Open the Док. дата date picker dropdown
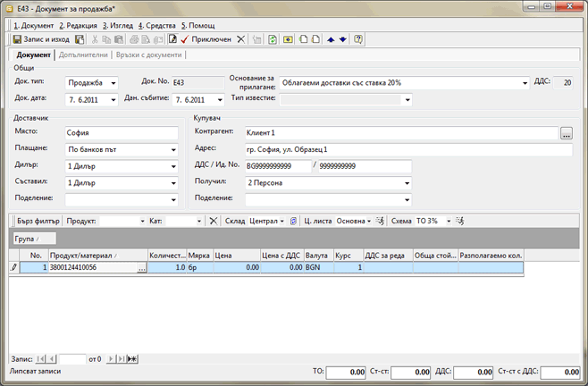This screenshot has width=588, height=386. (113, 100)
